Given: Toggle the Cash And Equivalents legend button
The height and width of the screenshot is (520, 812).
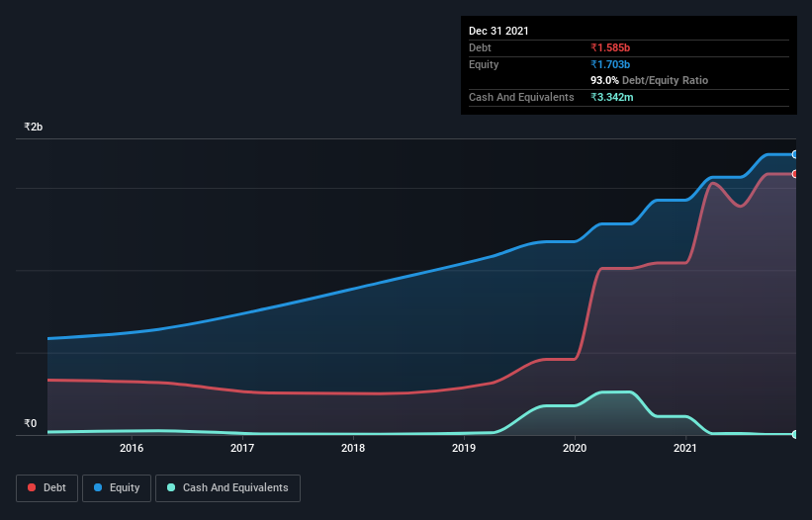Looking at the screenshot, I should (227, 488).
